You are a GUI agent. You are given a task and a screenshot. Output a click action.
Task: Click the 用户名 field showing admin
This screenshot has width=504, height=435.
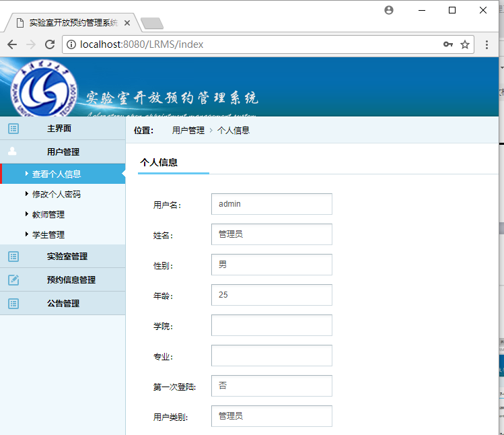272,204
